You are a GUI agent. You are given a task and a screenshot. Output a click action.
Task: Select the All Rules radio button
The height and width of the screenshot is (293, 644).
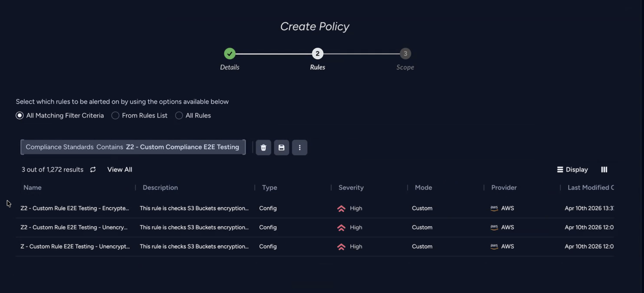coord(179,116)
